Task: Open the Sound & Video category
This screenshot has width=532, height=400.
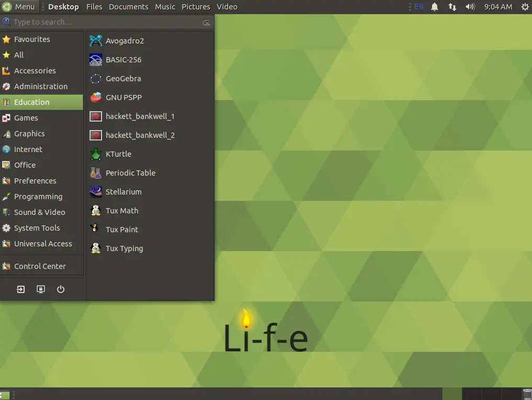Action: click(x=41, y=212)
